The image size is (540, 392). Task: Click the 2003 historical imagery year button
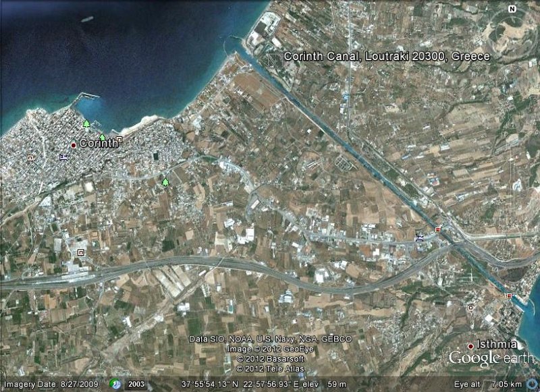click(x=136, y=384)
